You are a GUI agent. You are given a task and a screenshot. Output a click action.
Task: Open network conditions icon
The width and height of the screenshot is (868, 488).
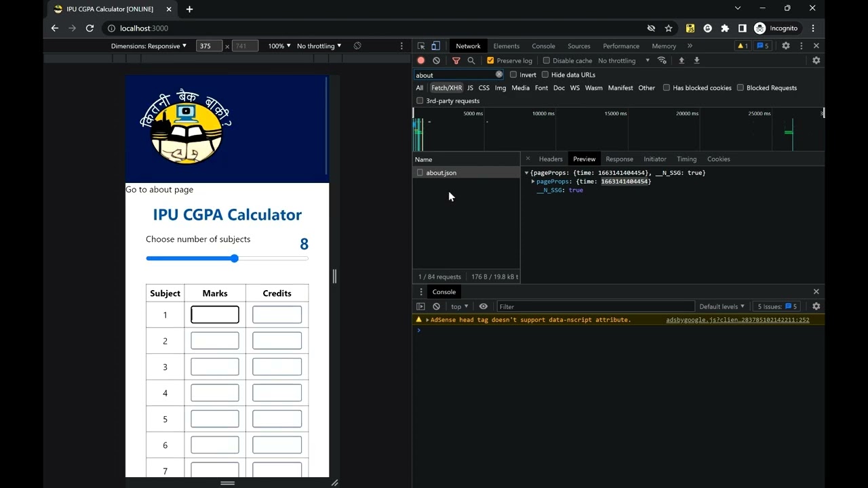[x=662, y=60]
